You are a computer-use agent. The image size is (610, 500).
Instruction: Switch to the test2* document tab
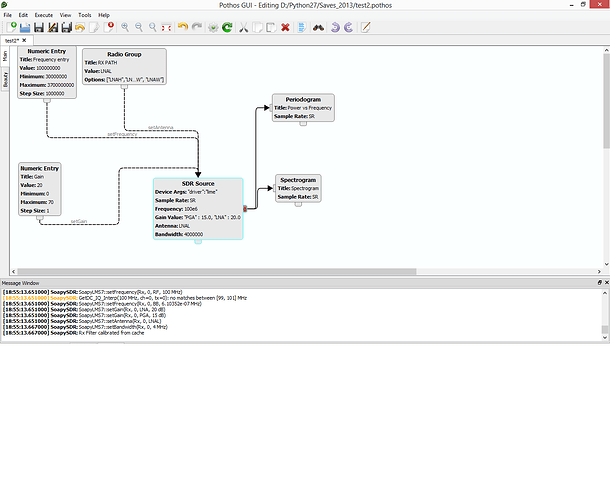coord(14,39)
